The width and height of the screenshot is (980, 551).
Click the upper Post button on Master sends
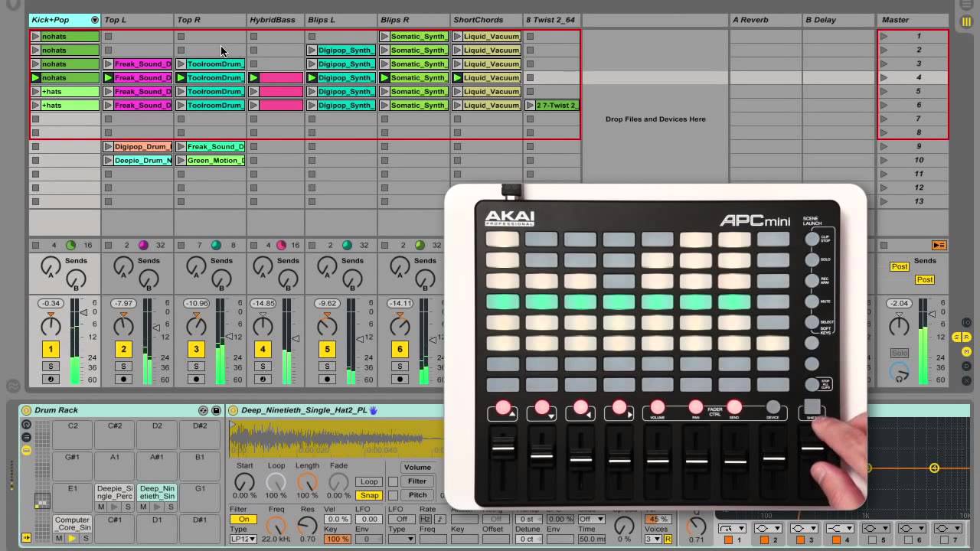point(899,266)
